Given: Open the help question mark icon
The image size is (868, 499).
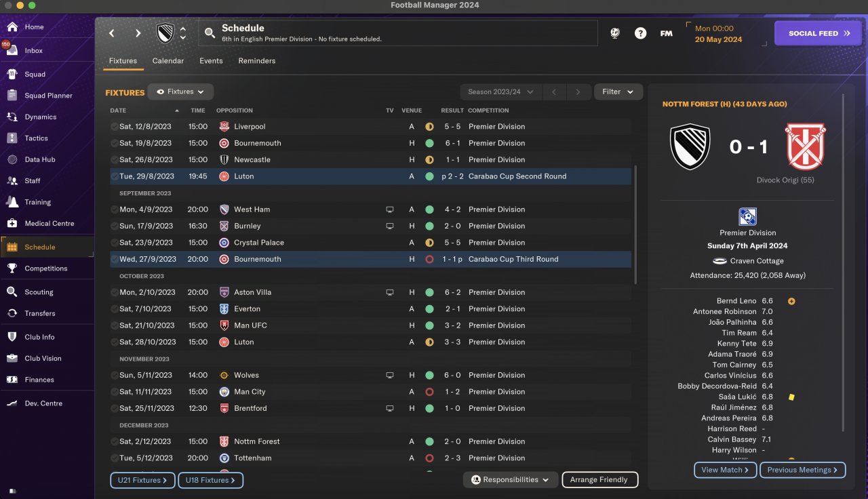Looking at the screenshot, I should pyautogui.click(x=640, y=33).
